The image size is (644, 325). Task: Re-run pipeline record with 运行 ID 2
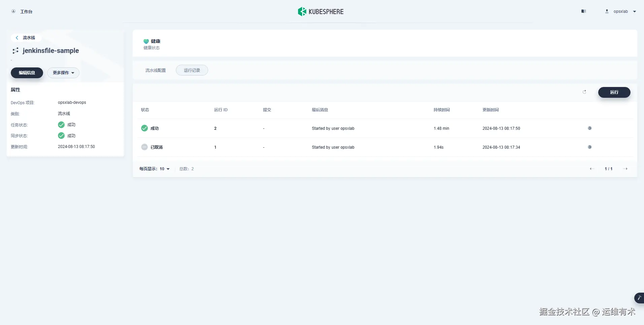tap(589, 128)
